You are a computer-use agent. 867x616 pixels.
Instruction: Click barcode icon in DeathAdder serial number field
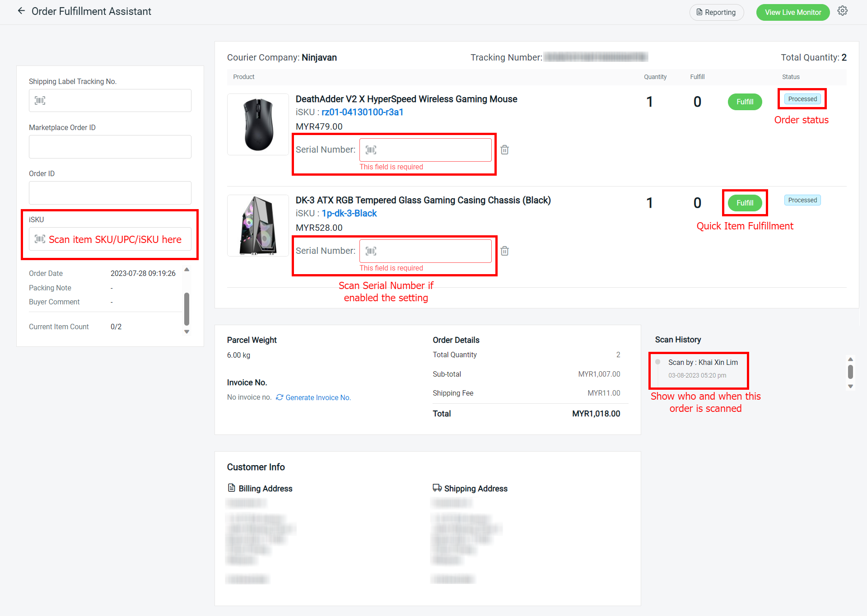(371, 150)
